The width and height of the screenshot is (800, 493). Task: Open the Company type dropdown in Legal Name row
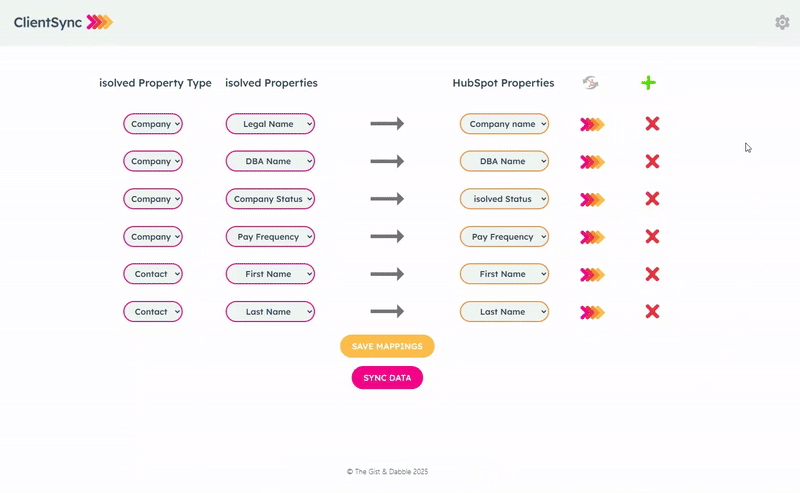click(x=153, y=124)
